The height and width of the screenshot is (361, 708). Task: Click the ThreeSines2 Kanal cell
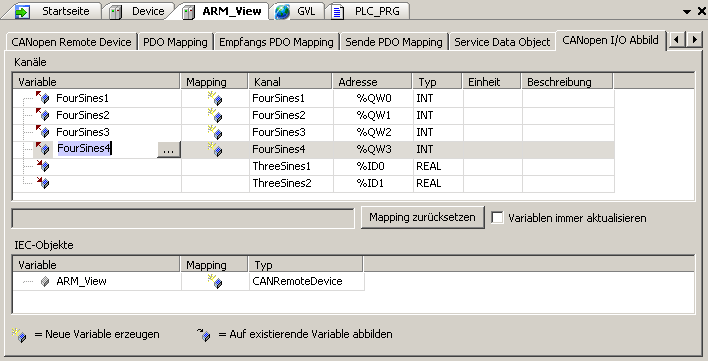coord(291,183)
